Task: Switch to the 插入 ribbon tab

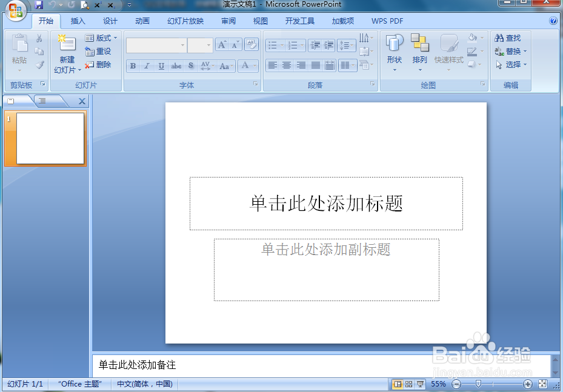Action: tap(78, 21)
